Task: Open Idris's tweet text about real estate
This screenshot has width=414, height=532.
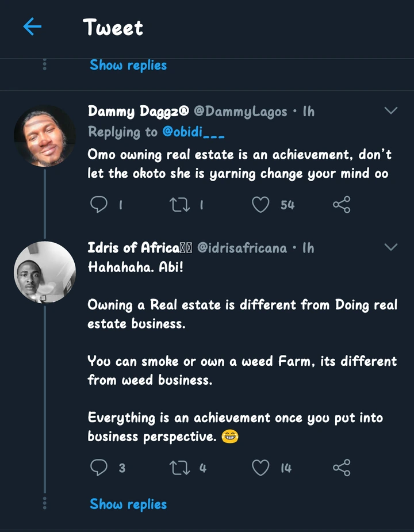Action: 241,313
